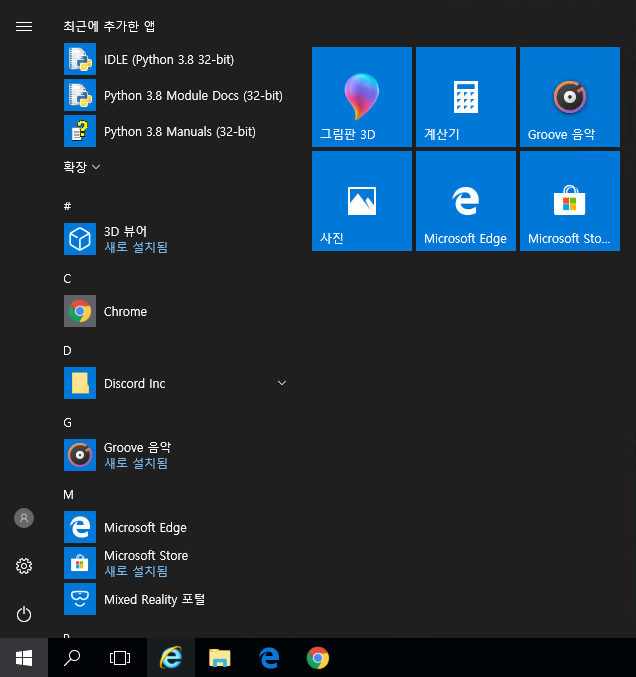This screenshot has width=636, height=677.
Task: Open Microsoft Store in the app list
Action: pos(177,563)
